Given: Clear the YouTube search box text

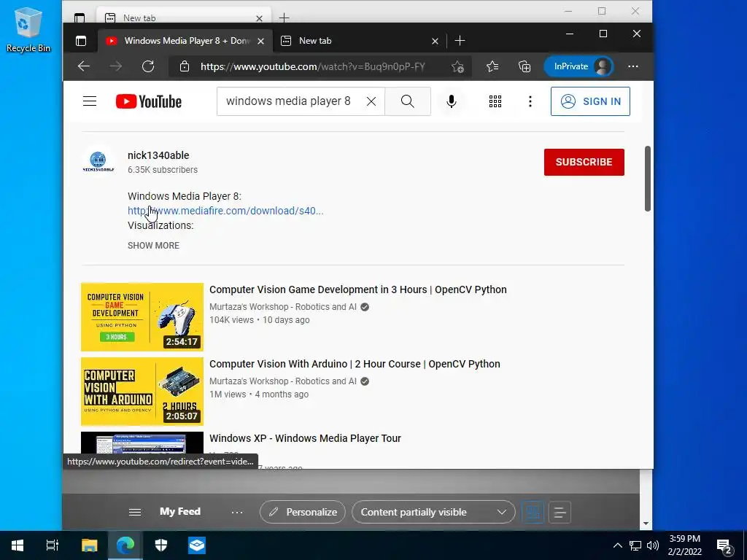Looking at the screenshot, I should [371, 101].
